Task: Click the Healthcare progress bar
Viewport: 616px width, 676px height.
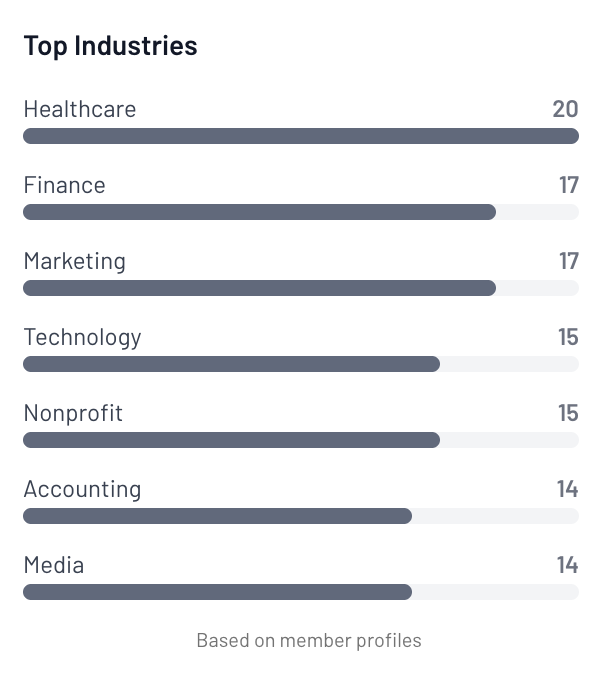Action: [300, 136]
